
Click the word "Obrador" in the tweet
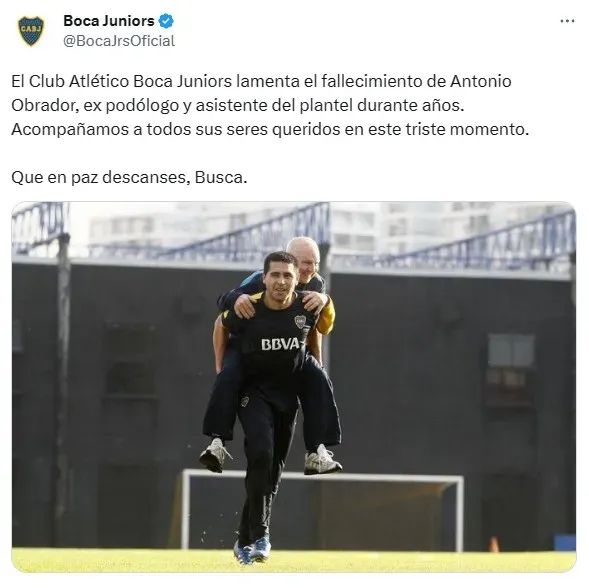(x=45, y=105)
